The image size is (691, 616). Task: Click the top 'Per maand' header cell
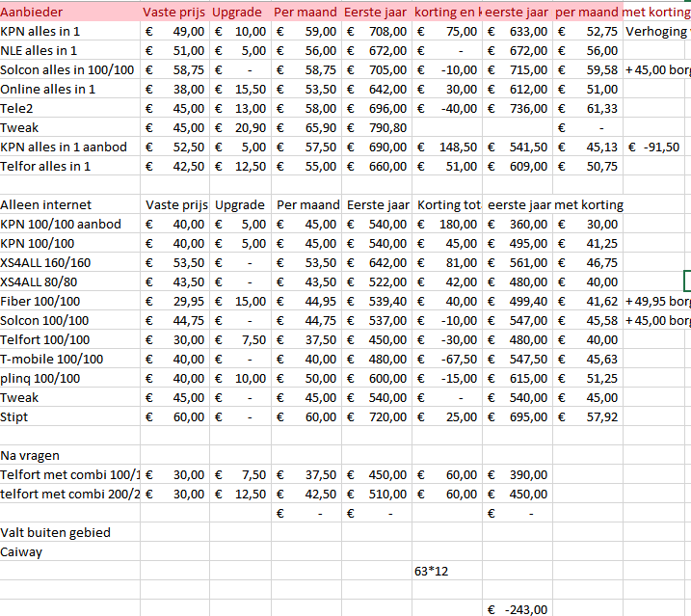pos(306,12)
